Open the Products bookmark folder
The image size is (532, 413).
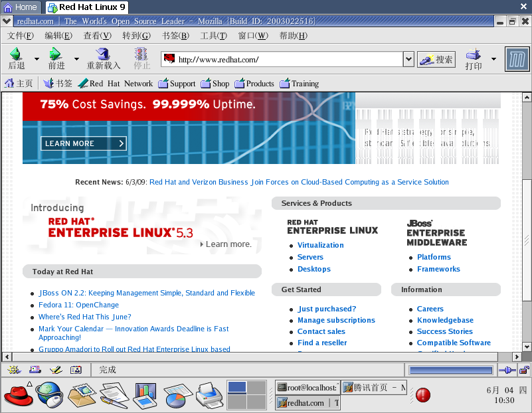(x=254, y=84)
